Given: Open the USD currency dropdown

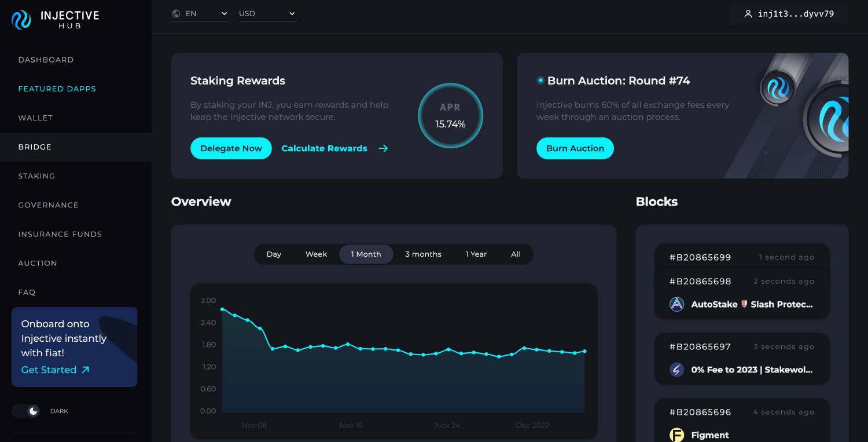Looking at the screenshot, I should pos(267,13).
